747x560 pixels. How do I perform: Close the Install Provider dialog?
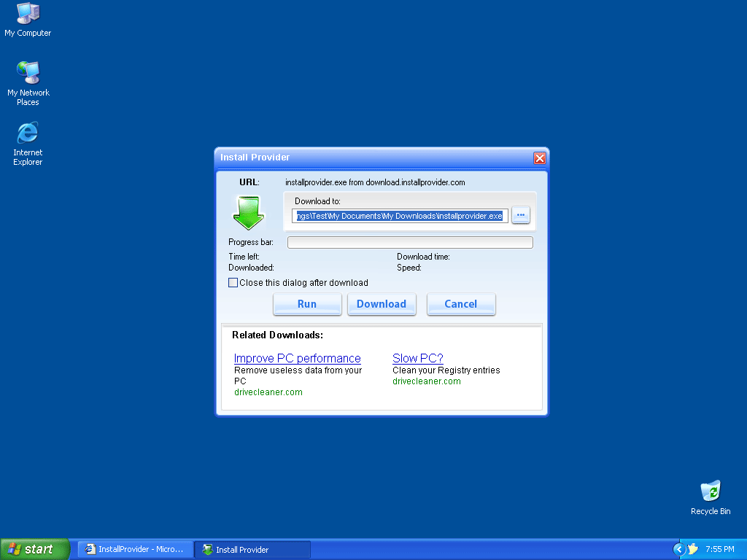tap(539, 157)
